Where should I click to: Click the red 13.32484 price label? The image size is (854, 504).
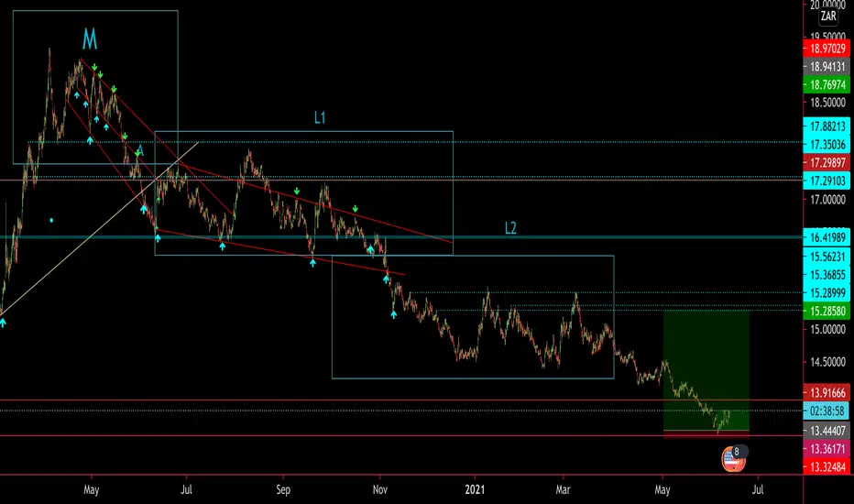[x=827, y=467]
